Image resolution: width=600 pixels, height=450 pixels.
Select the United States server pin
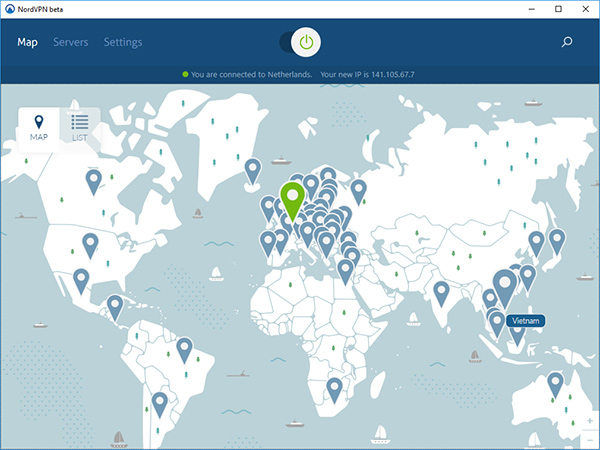[x=90, y=246]
